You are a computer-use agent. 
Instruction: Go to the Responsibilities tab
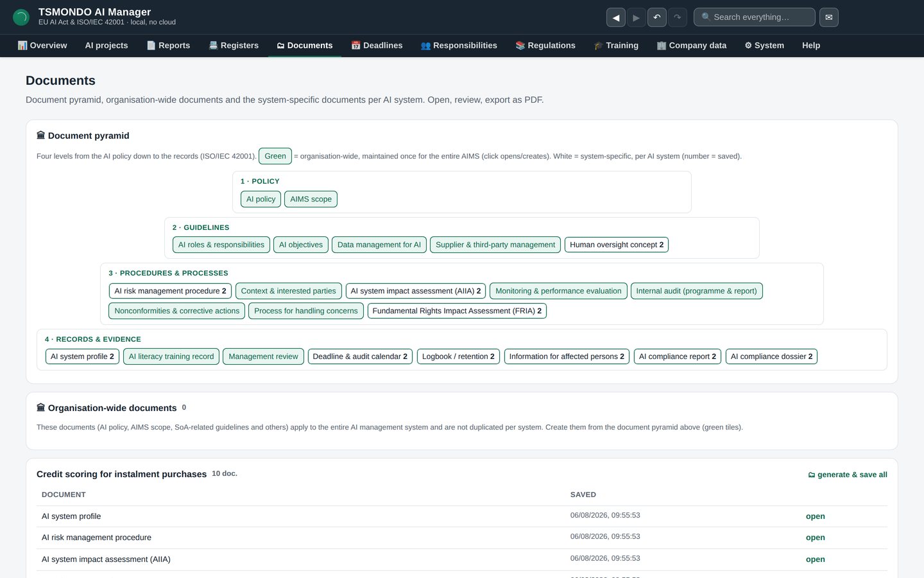coord(459,46)
